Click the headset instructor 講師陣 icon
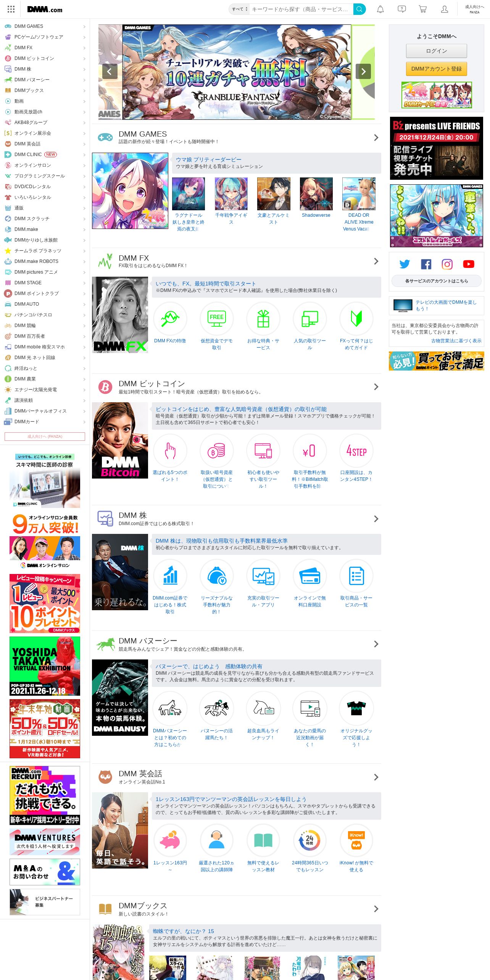 [217, 841]
